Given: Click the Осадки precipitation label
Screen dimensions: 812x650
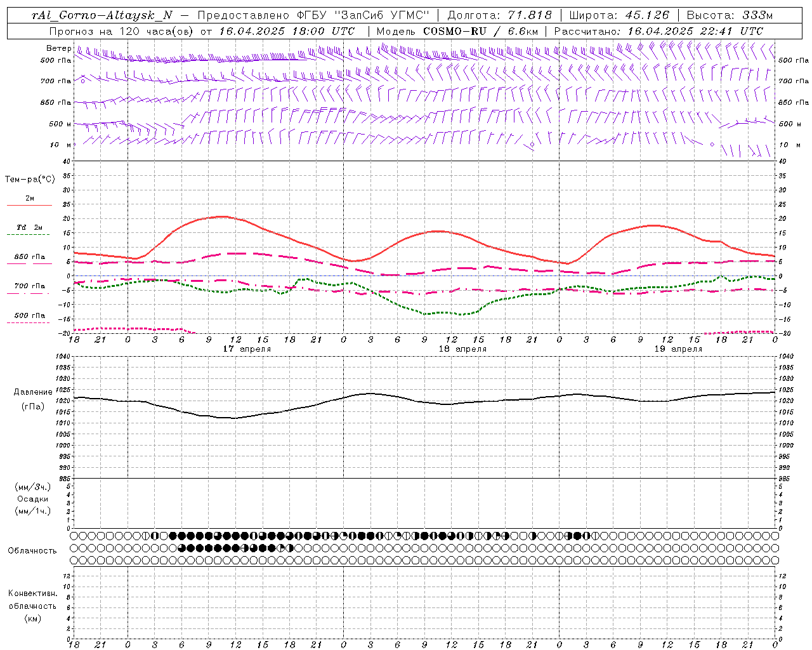Looking at the screenshot, I should coord(32,499).
